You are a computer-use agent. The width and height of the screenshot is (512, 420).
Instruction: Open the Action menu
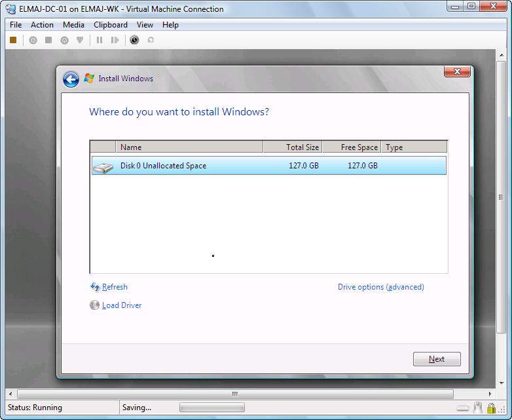click(x=42, y=25)
